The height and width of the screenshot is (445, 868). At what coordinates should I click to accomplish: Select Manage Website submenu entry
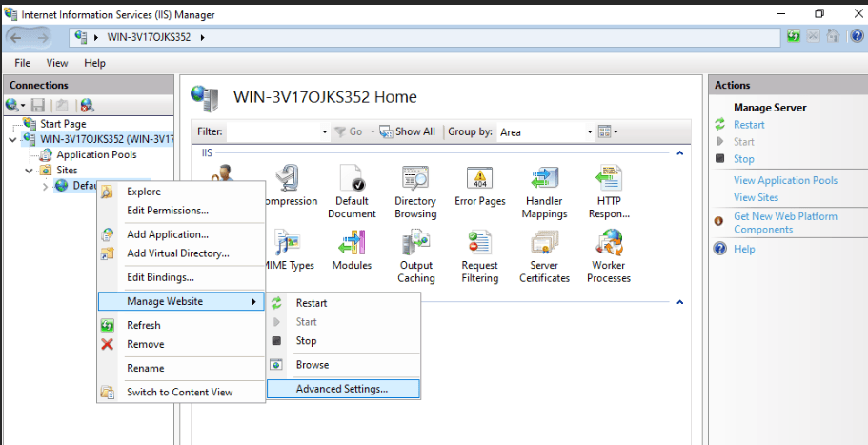pos(181,301)
